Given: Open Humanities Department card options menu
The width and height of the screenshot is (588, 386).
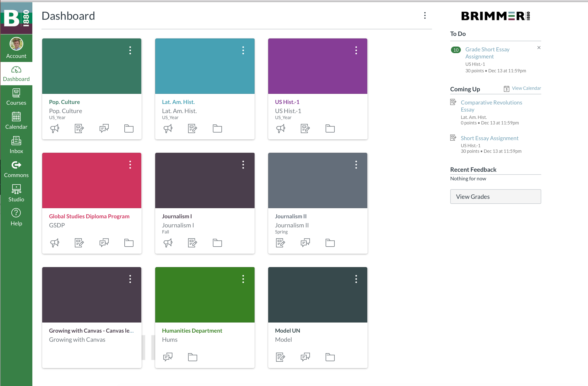Looking at the screenshot, I should coord(243,279).
